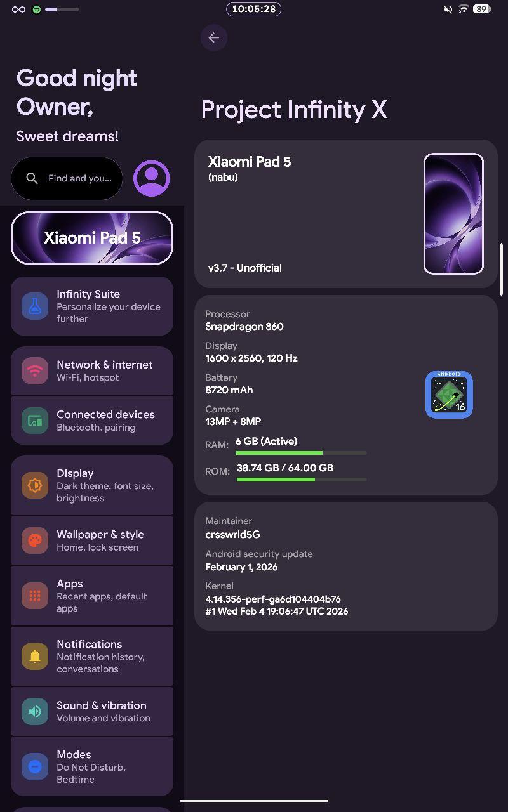Screen dimensions: 508x812
Task: Open the user profile avatar
Action: click(151, 178)
